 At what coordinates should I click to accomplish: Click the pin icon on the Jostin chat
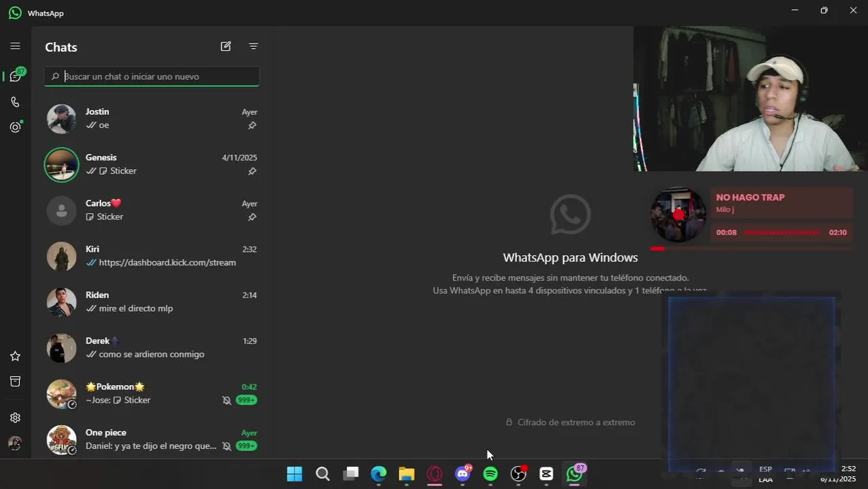coord(252,126)
